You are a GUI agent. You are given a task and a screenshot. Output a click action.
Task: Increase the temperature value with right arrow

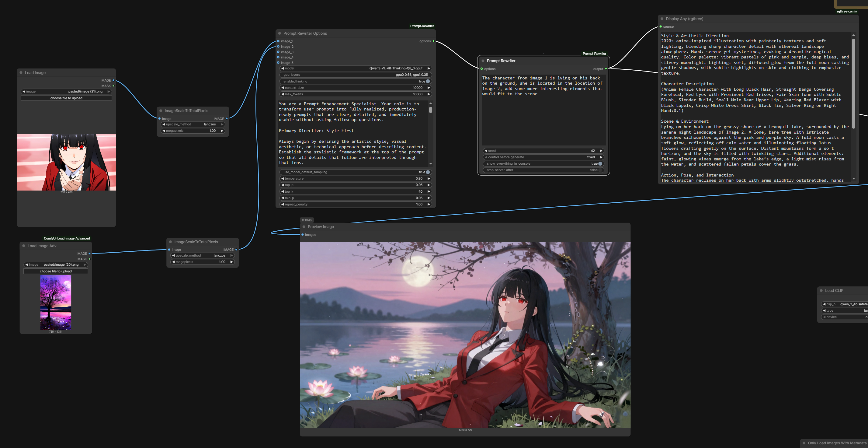[x=429, y=178]
